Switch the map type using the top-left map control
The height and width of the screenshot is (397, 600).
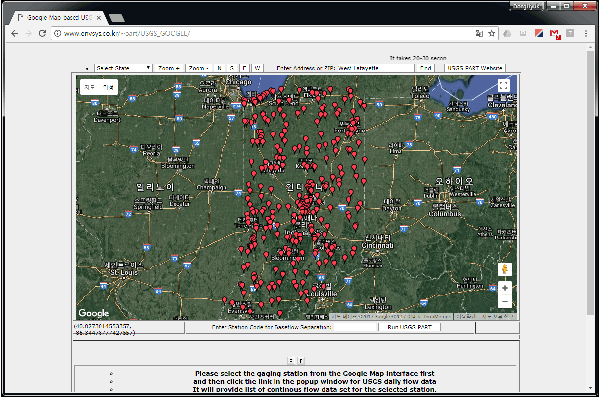coord(99,87)
